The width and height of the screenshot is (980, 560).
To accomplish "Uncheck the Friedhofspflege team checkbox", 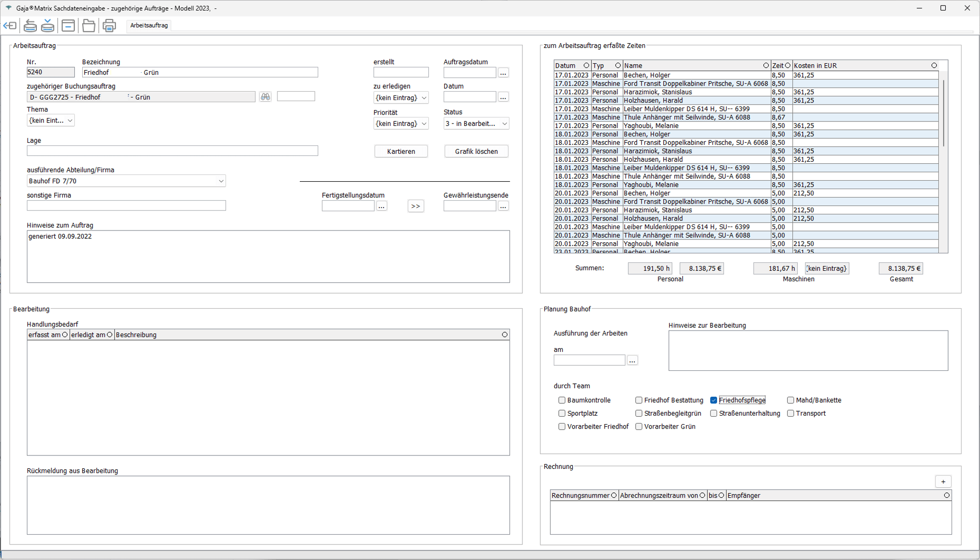I will point(714,400).
